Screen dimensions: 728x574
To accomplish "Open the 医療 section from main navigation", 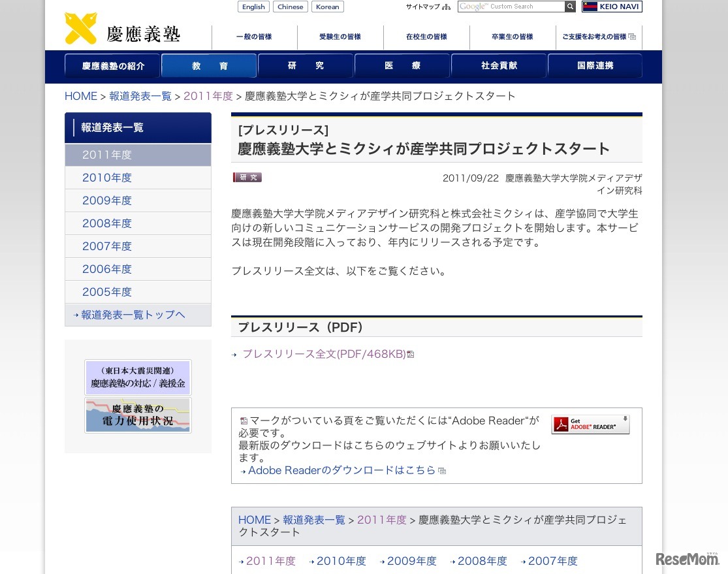I will pyautogui.click(x=402, y=66).
